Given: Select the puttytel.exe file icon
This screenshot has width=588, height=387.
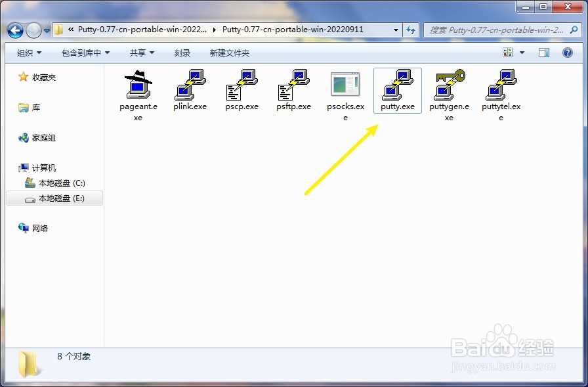Looking at the screenshot, I should pos(501,85).
